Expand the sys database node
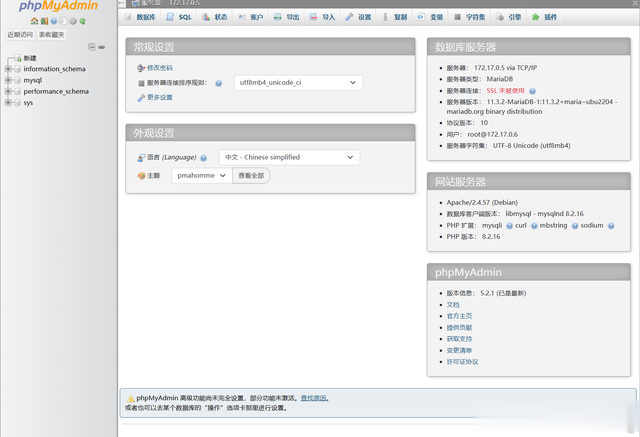Viewport: 640px width, 437px height. point(8,103)
